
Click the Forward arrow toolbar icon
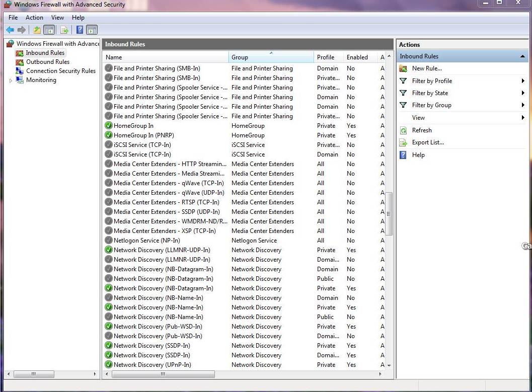(21, 30)
